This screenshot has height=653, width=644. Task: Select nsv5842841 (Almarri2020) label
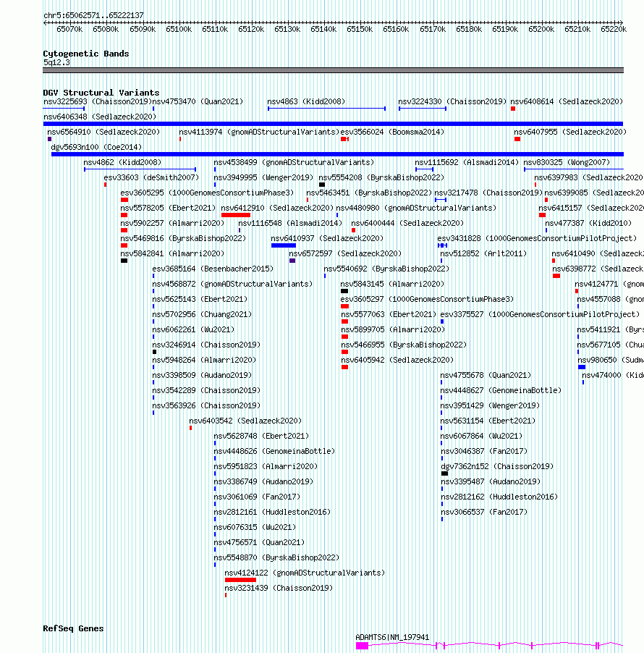pos(172,254)
